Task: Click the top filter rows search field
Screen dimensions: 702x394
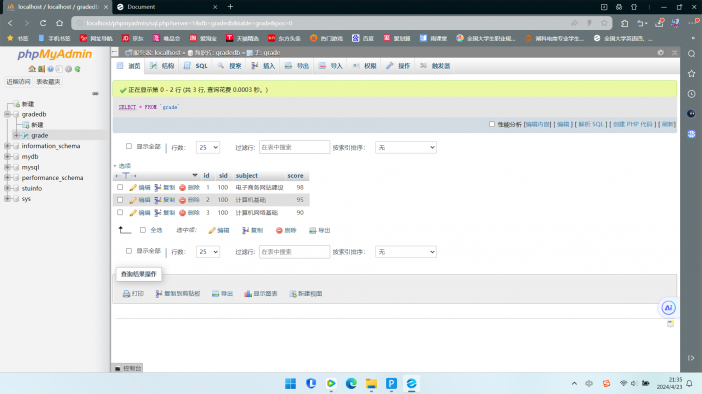Action: [294, 147]
